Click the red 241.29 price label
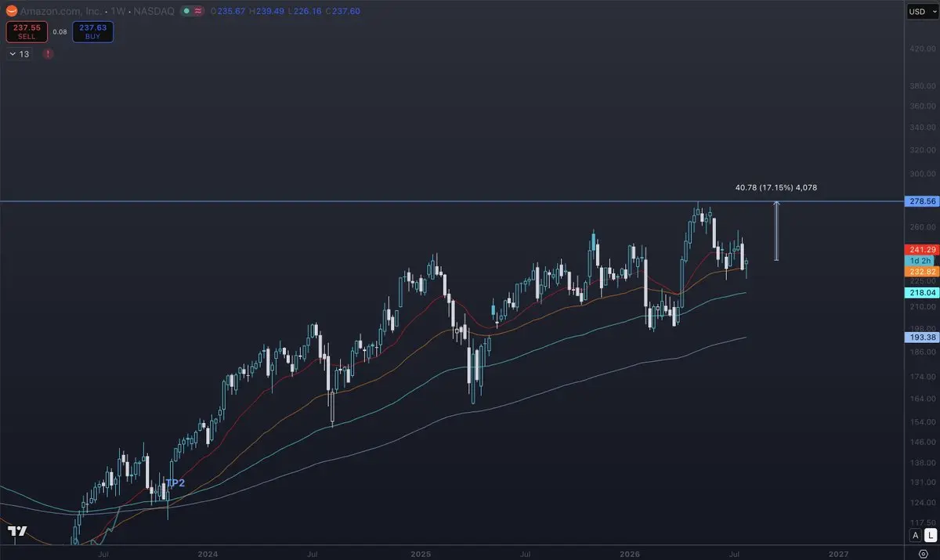Viewport: 940px width, 560px height. [x=921, y=249]
